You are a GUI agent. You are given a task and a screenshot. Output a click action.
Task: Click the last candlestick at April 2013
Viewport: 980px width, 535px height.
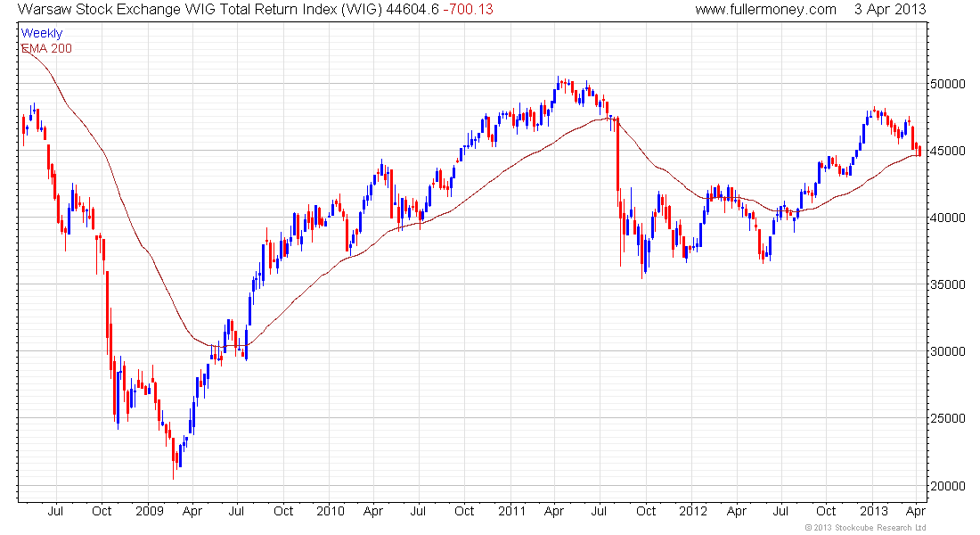919,150
